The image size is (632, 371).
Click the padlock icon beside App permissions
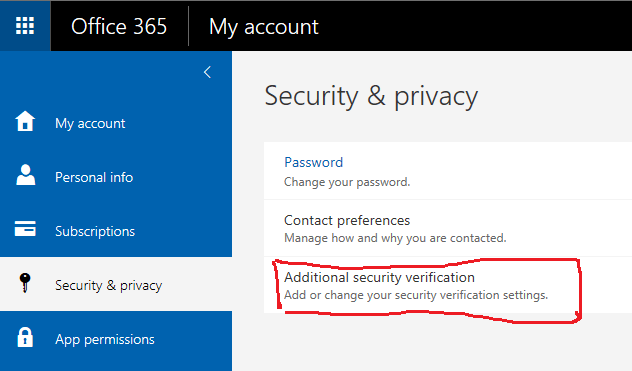25,337
